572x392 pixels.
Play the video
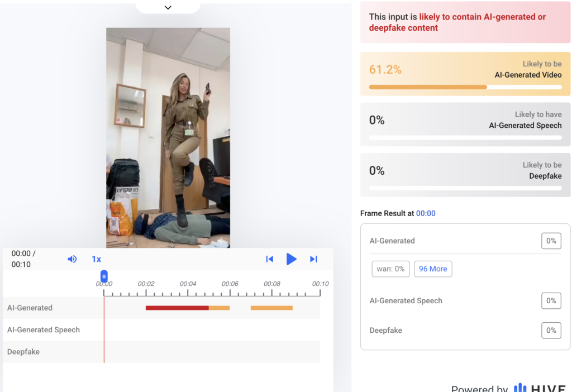coord(291,259)
